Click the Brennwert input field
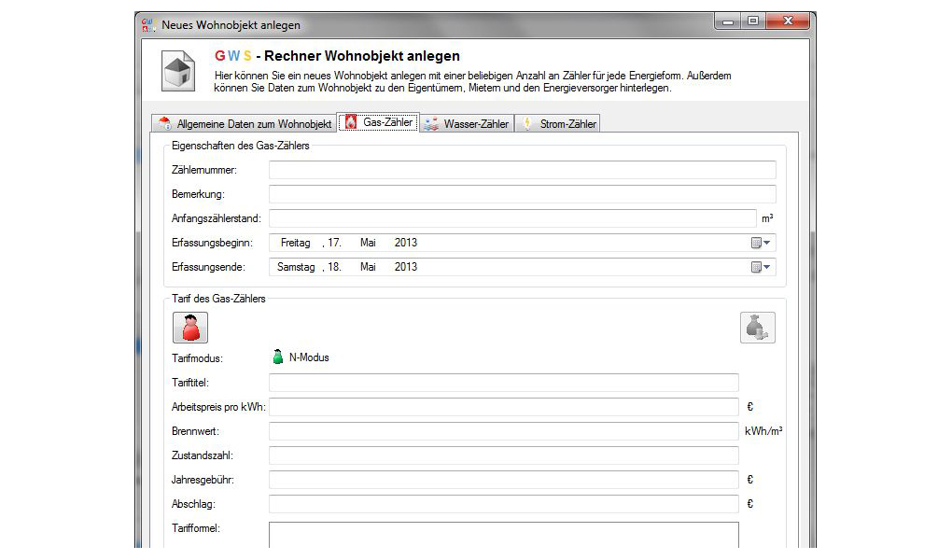This screenshot has width=952, height=560. pos(503,431)
